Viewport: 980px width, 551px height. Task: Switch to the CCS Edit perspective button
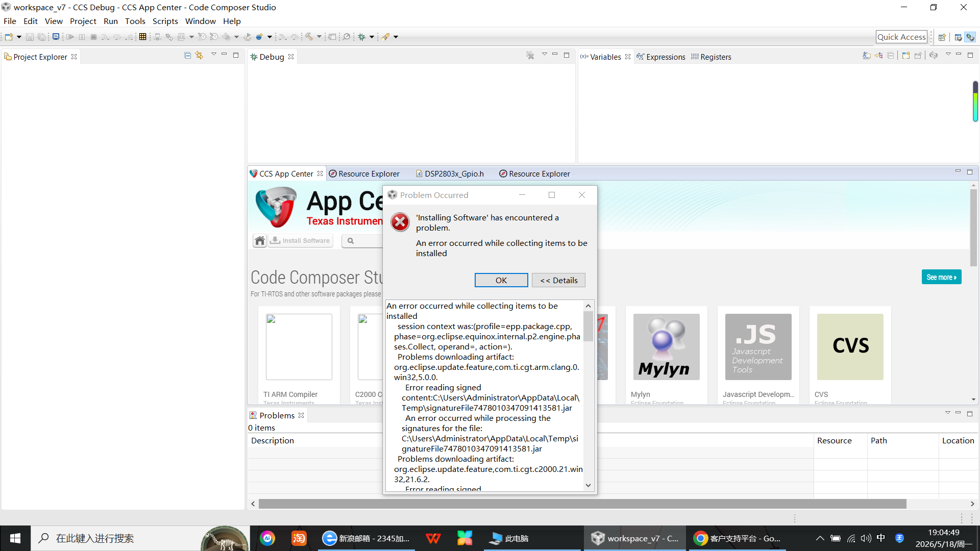[958, 37]
